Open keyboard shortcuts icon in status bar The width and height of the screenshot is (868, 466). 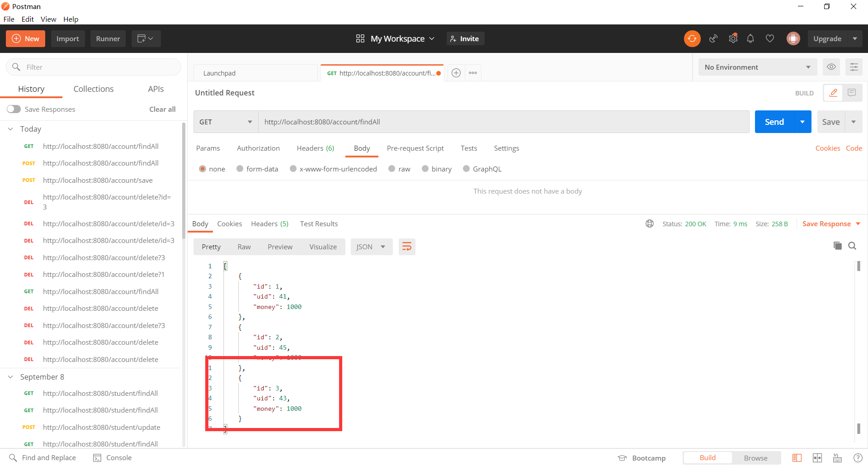click(837, 458)
